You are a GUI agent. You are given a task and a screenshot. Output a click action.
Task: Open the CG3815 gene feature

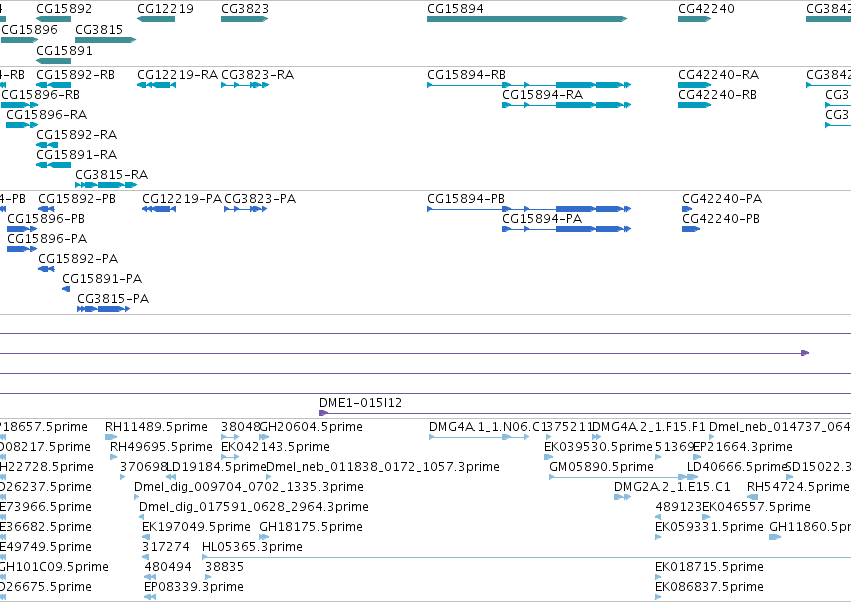(105, 40)
